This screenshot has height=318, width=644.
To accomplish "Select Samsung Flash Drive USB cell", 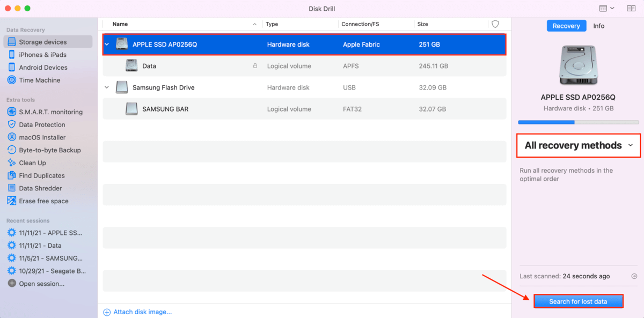I will (x=349, y=87).
